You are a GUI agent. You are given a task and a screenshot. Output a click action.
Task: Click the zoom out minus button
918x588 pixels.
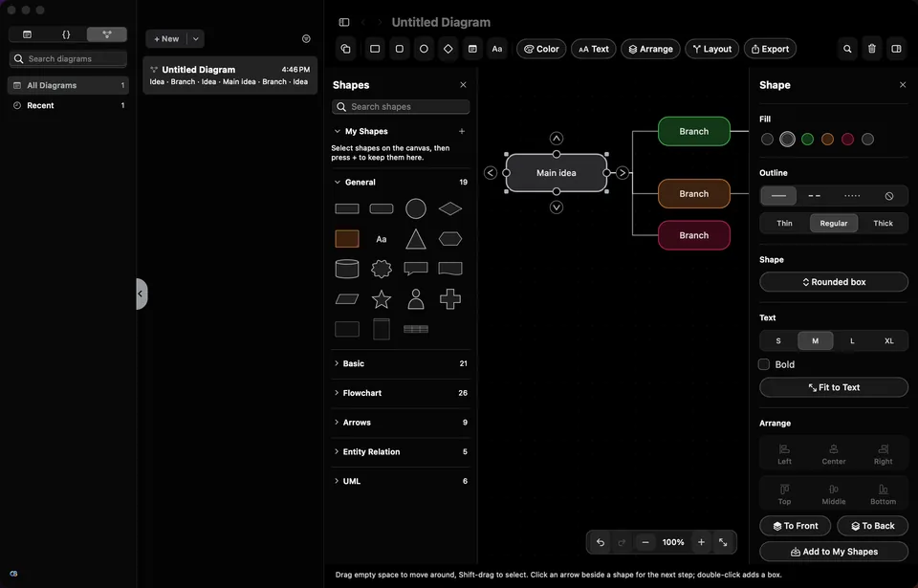645,542
